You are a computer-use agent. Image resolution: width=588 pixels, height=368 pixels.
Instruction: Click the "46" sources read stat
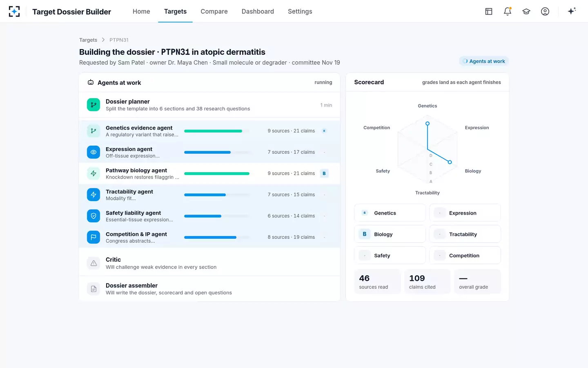(378, 281)
